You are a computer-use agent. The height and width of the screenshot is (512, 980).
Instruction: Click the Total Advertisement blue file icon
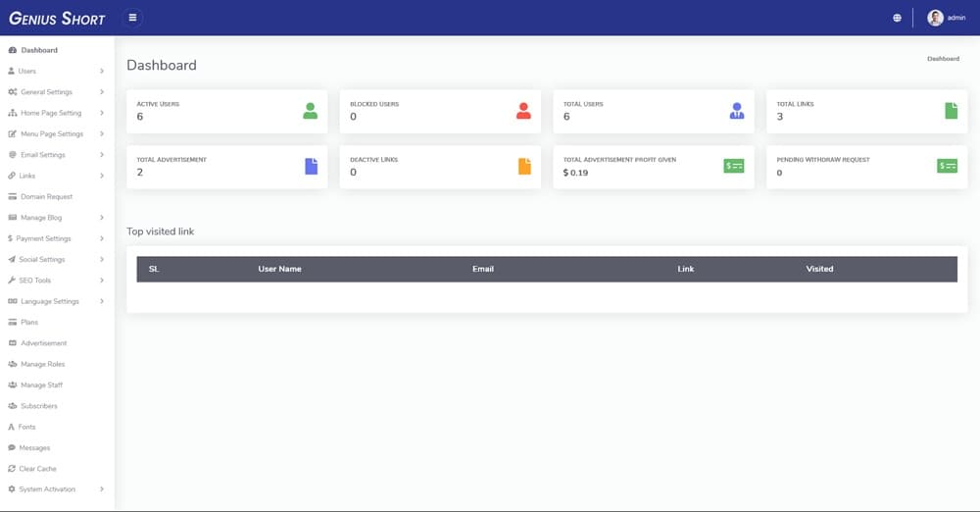tap(311, 166)
